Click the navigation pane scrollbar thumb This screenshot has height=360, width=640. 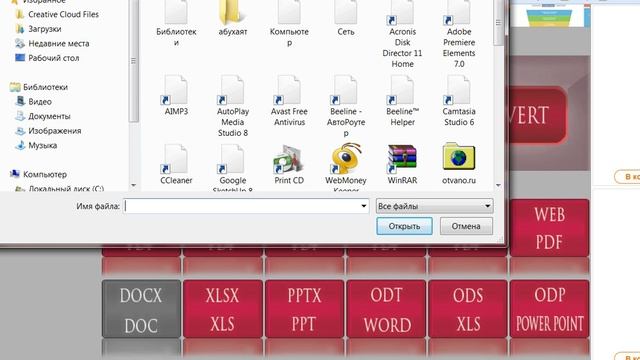tap(133, 61)
